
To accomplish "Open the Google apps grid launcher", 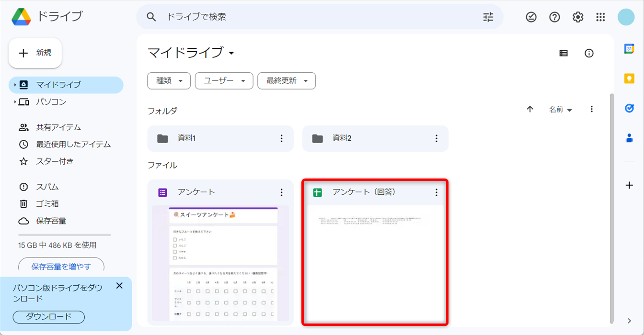I will pyautogui.click(x=600, y=17).
